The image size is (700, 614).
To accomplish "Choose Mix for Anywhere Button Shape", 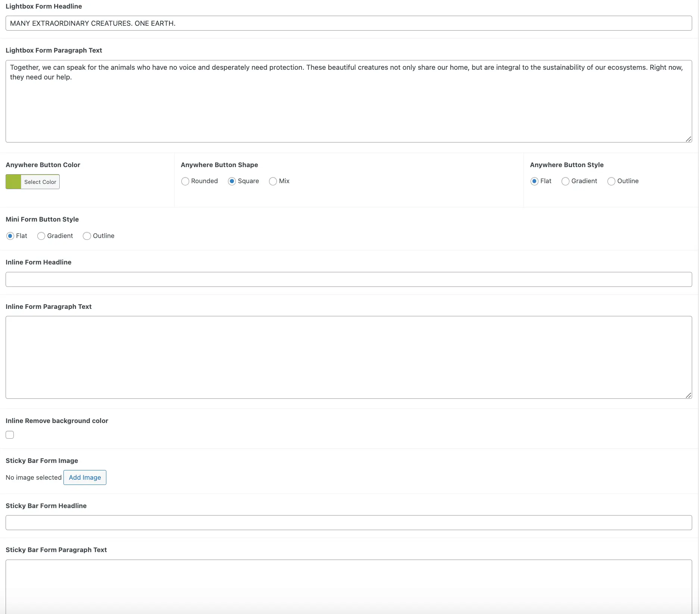I will [x=273, y=181].
